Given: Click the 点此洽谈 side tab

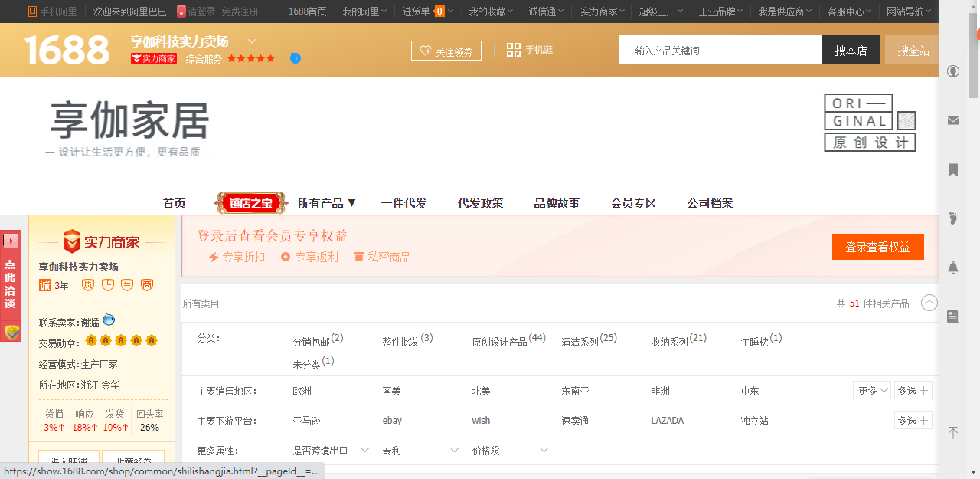Looking at the screenshot, I should pos(11,284).
